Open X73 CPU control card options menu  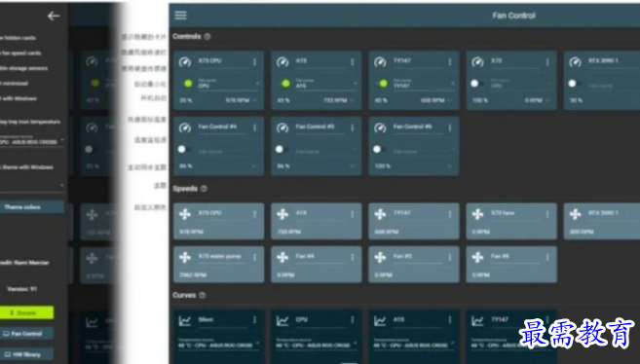coord(254,62)
